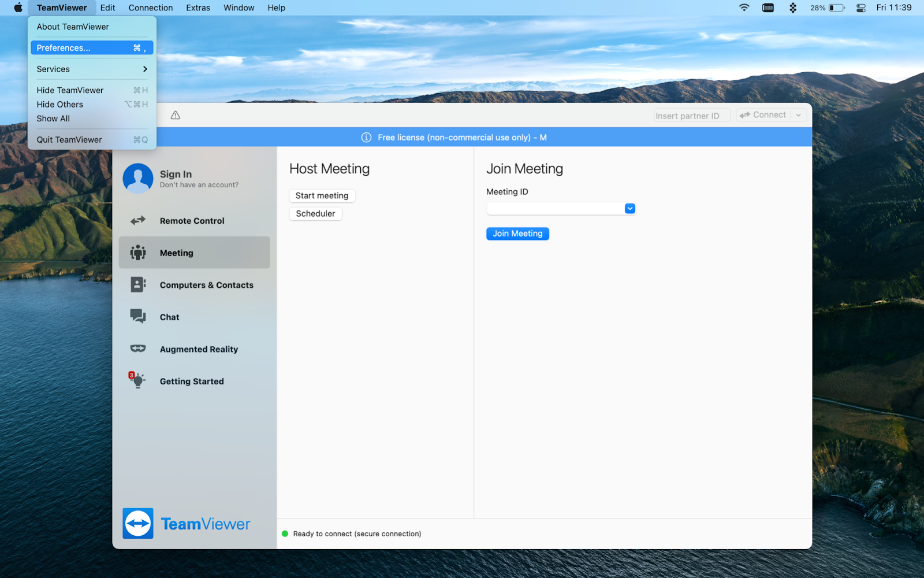Open the Apple menu icon
Image resolution: width=924 pixels, height=578 pixels.
click(18, 8)
